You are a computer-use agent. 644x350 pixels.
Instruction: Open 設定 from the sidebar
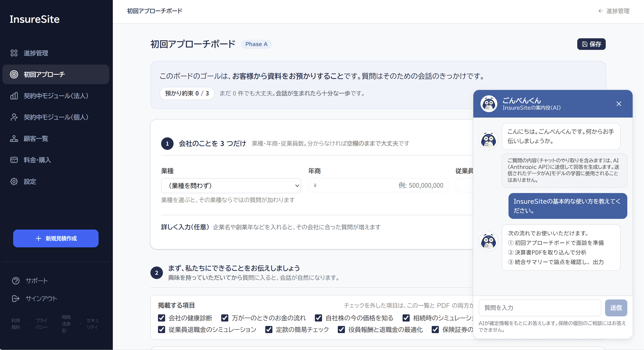click(x=56, y=181)
